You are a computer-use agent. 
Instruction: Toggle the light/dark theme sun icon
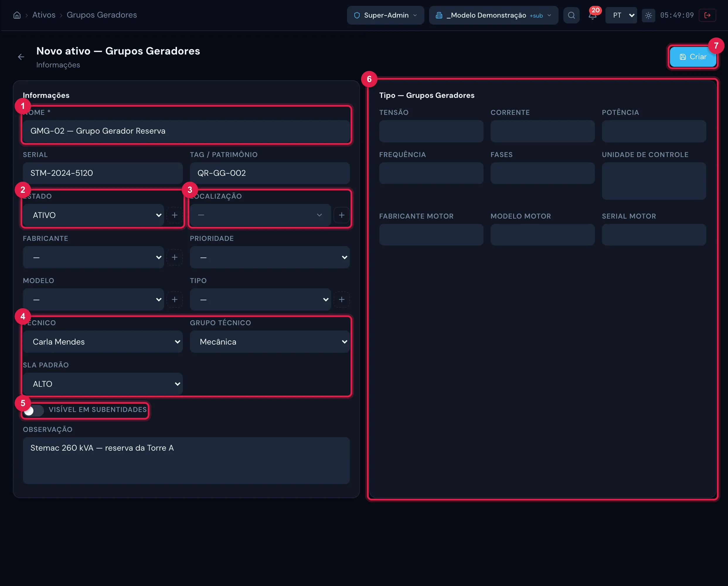[648, 15]
